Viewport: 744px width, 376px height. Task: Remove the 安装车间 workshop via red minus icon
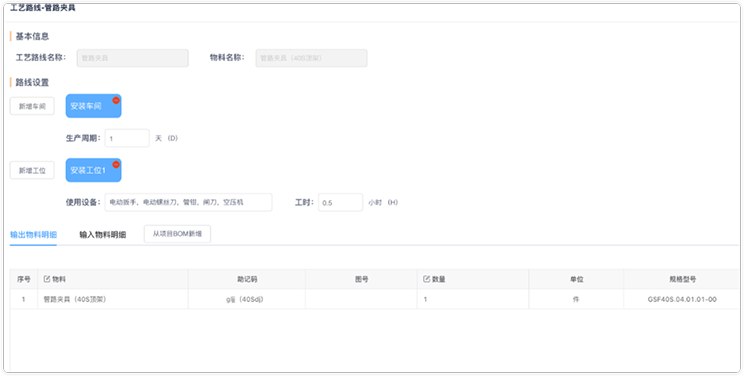[x=116, y=100]
